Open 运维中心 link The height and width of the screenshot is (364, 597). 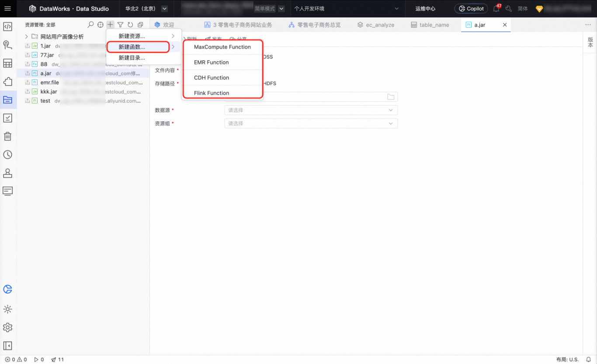[x=425, y=9]
